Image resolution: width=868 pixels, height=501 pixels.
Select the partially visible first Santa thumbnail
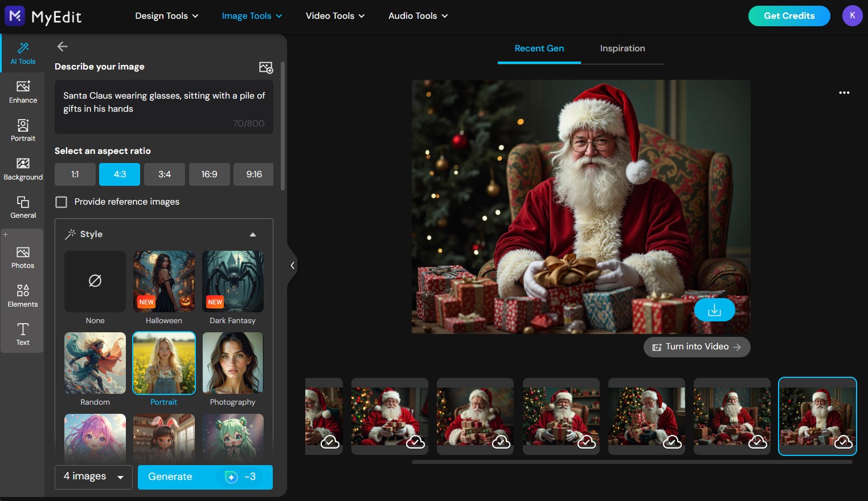[x=324, y=416]
